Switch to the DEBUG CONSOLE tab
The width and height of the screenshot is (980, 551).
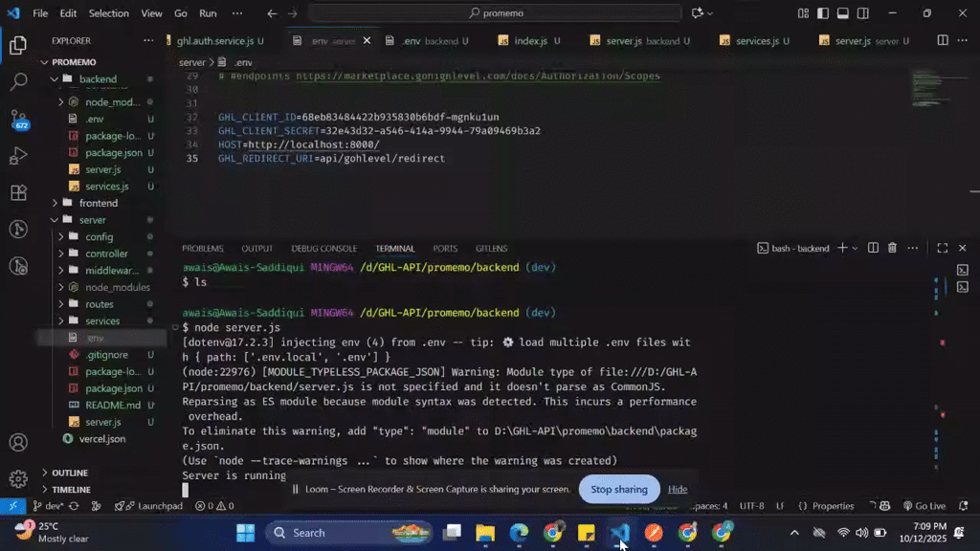click(x=323, y=248)
